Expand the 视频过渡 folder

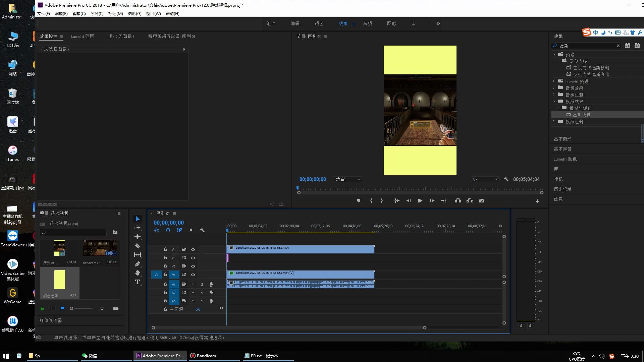click(554, 121)
